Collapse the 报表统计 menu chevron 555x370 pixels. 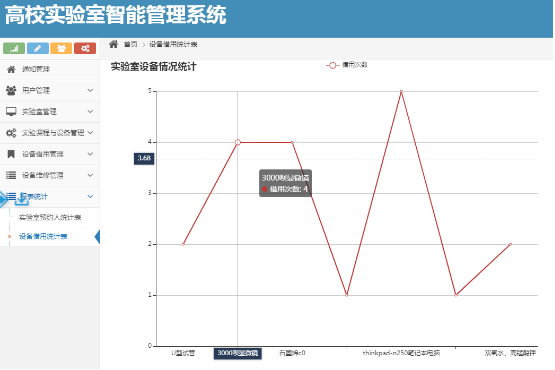[90, 197]
